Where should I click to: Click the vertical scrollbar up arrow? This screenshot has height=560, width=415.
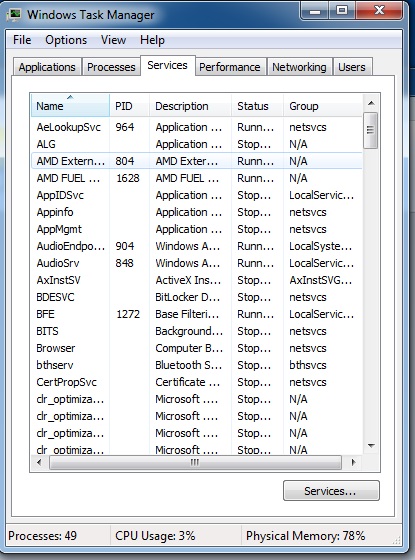pos(371,103)
